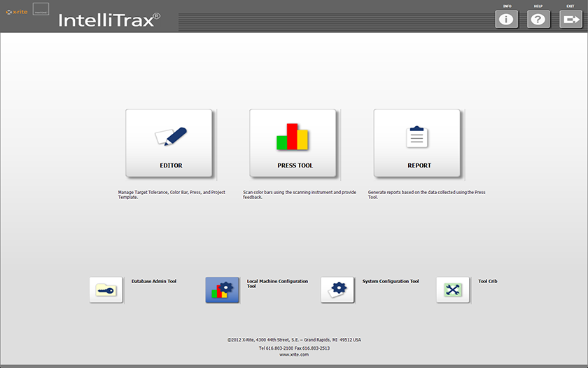Click the Pantone logo in the header
This screenshot has width=588, height=368.
[41, 9]
